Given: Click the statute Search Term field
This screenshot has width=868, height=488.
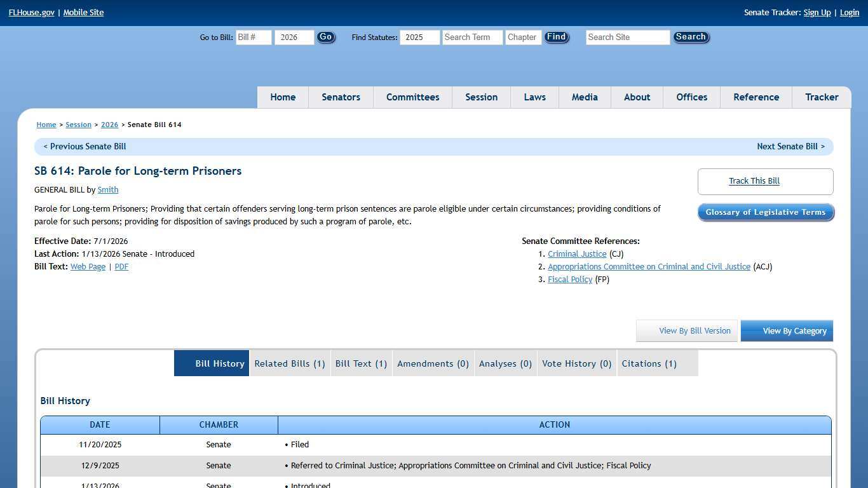Looking at the screenshot, I should (x=472, y=37).
